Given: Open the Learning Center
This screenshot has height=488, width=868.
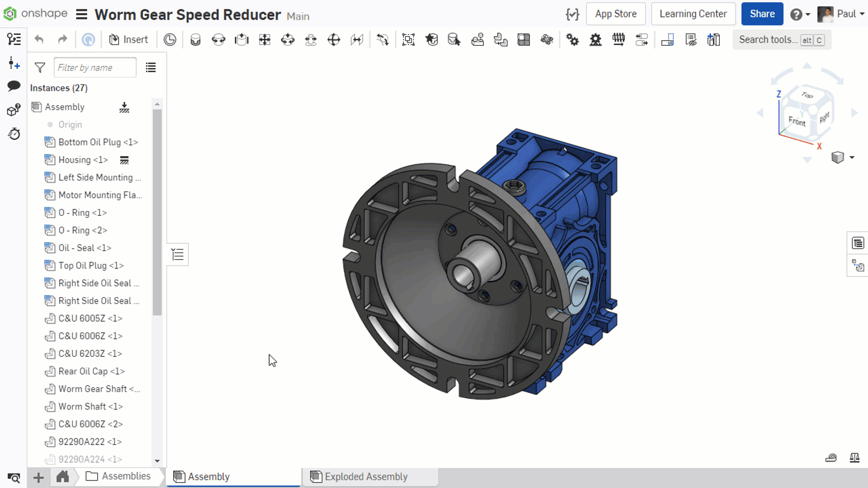Looking at the screenshot, I should click(x=693, y=14).
